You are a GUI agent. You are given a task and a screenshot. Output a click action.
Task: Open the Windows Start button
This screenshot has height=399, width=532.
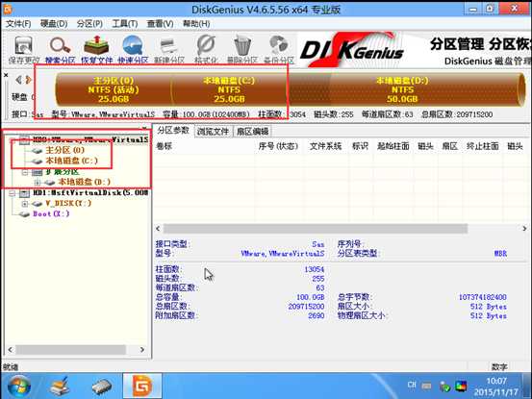(18, 387)
